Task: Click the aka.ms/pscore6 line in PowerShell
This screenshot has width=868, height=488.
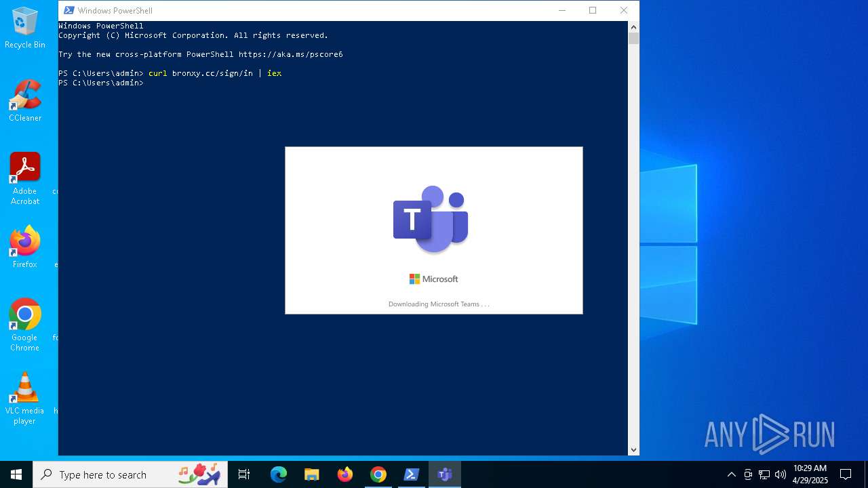Action: (x=201, y=54)
